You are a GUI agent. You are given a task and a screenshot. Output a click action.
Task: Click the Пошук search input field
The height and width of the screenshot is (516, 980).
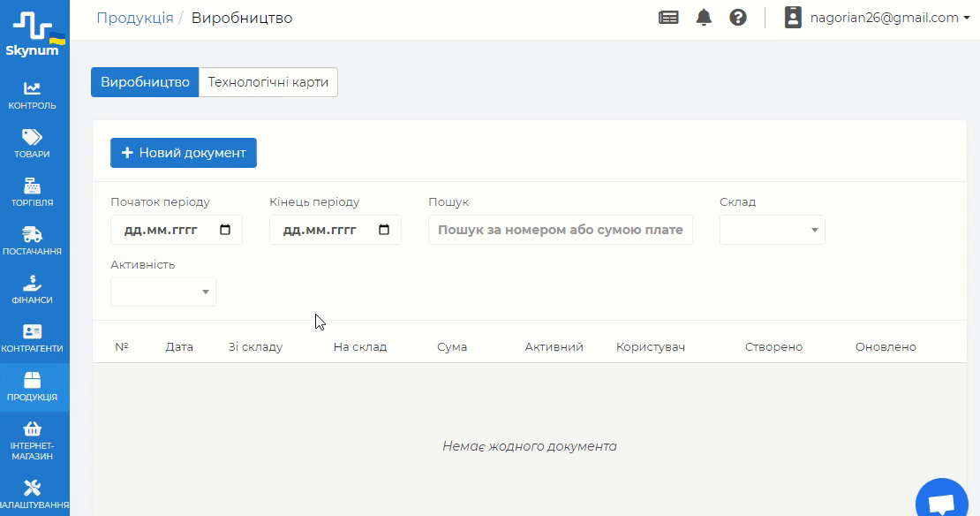(561, 230)
